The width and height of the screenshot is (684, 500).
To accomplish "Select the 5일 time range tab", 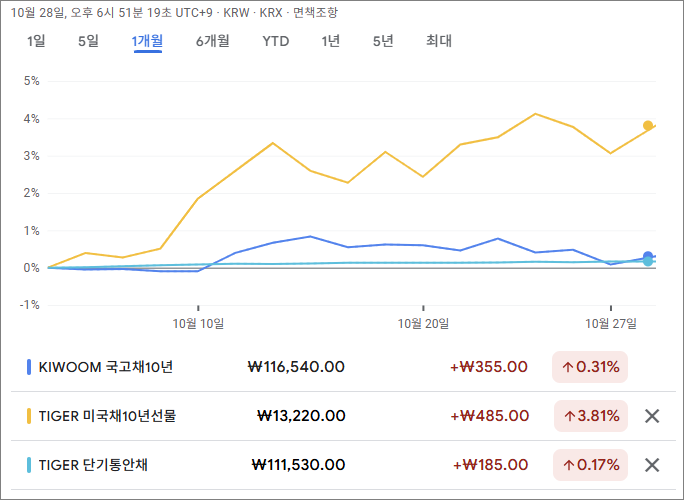I will [x=89, y=41].
